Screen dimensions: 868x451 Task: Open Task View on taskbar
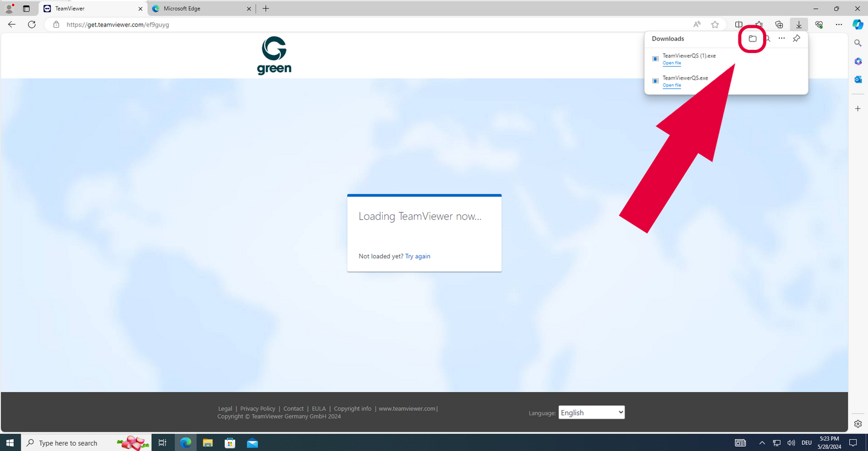pyautogui.click(x=162, y=443)
